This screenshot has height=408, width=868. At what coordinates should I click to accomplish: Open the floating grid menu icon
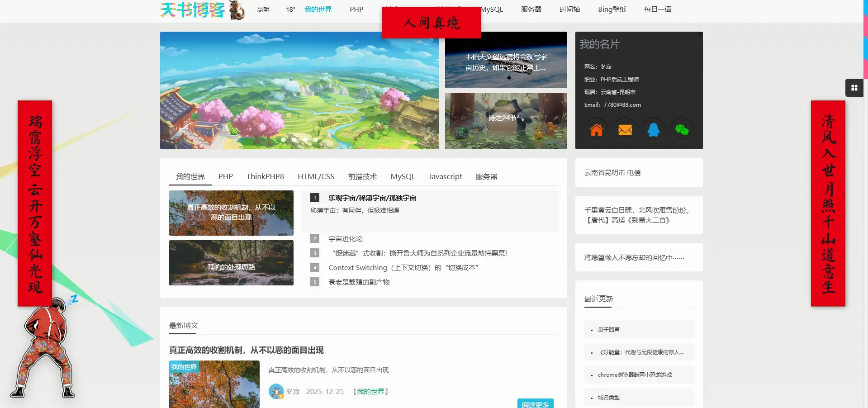pyautogui.click(x=854, y=88)
